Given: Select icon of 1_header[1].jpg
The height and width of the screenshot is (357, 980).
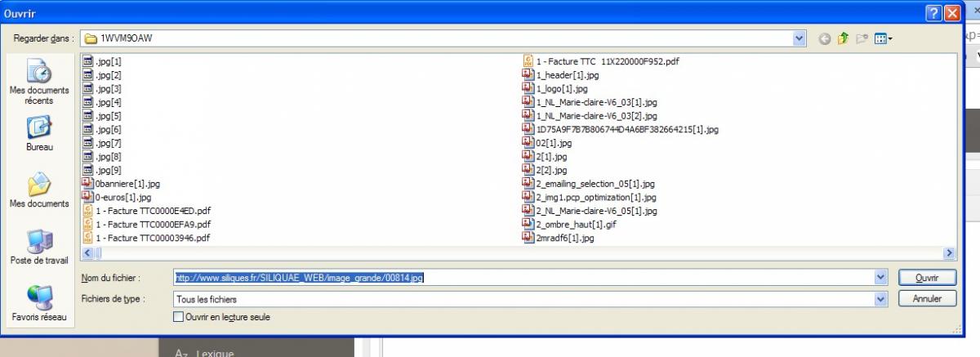Looking at the screenshot, I should (x=528, y=75).
